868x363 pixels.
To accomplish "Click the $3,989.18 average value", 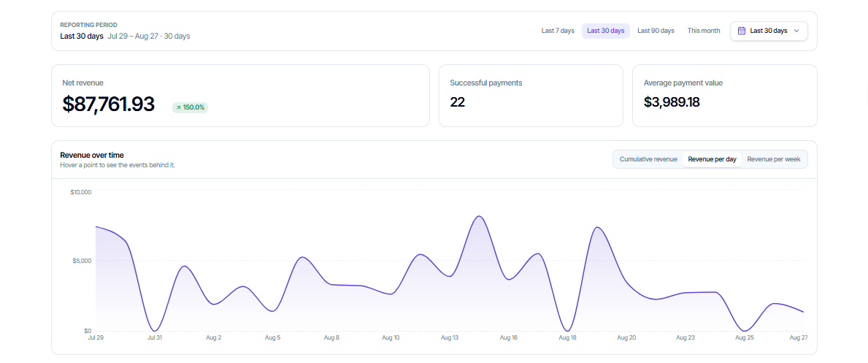I will click(x=672, y=102).
